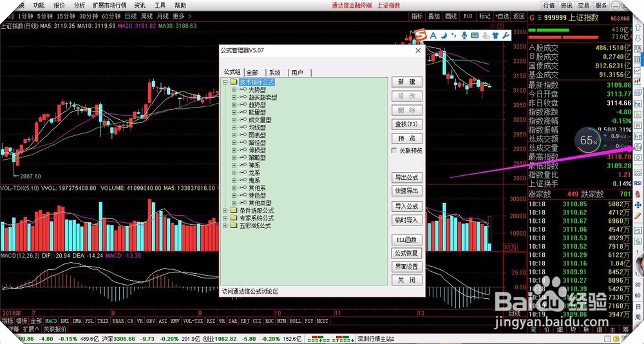Image resolution: width=644 pixels, height=344 pixels.
Task: Click the four-way move arrows icon
Action: click(638, 205)
